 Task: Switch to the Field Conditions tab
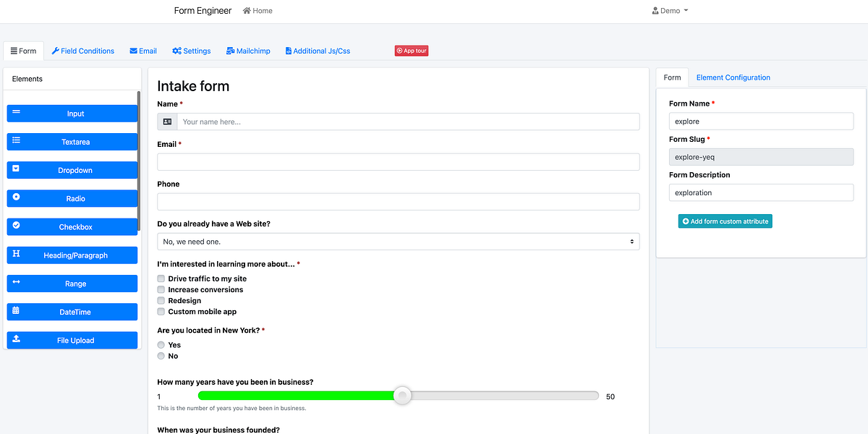click(83, 51)
